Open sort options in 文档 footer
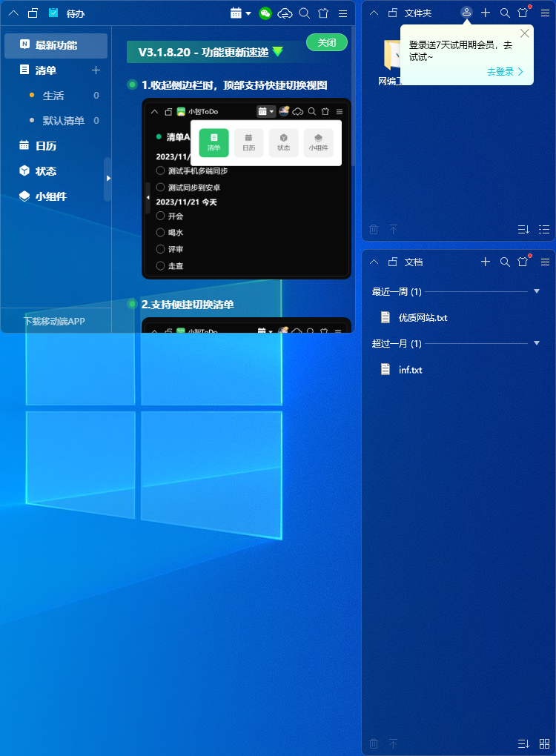556x756 pixels. [523, 743]
